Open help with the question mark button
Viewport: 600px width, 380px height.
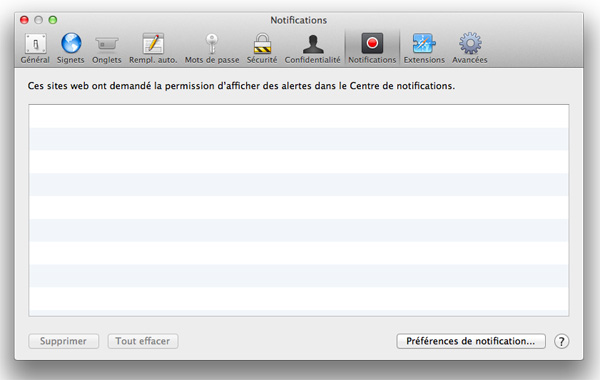coord(561,341)
